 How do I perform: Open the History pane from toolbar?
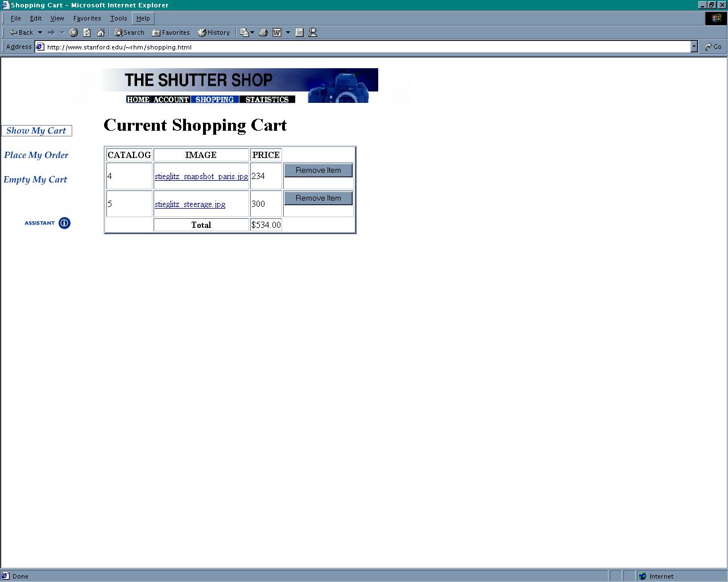click(x=214, y=32)
